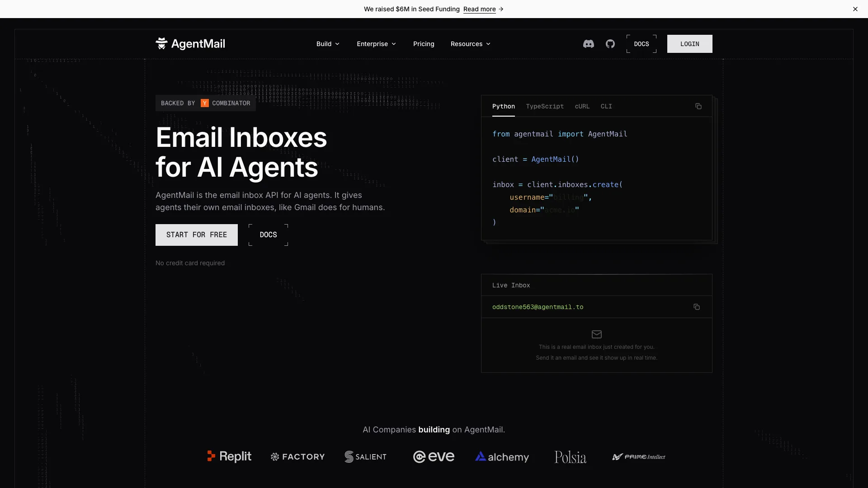Click 'from agentmail import AgentMail' code line
Image resolution: width=868 pixels, height=488 pixels.
click(x=560, y=134)
